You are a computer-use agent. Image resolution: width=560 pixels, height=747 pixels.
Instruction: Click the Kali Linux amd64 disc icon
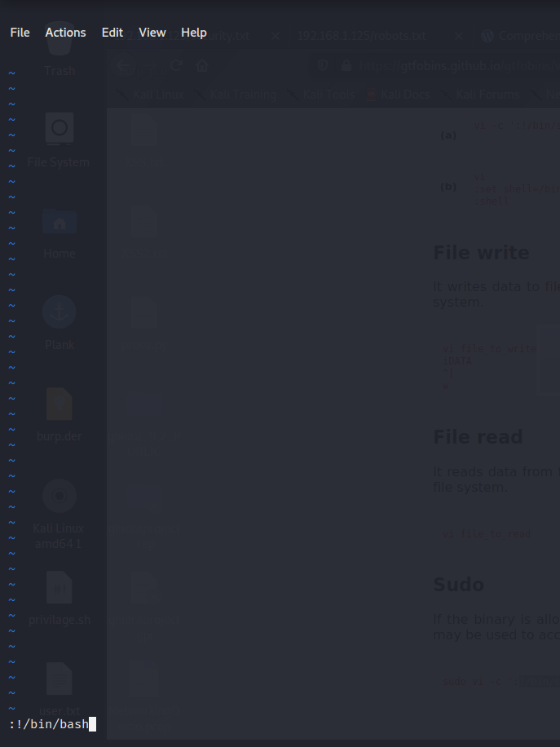(x=60, y=496)
